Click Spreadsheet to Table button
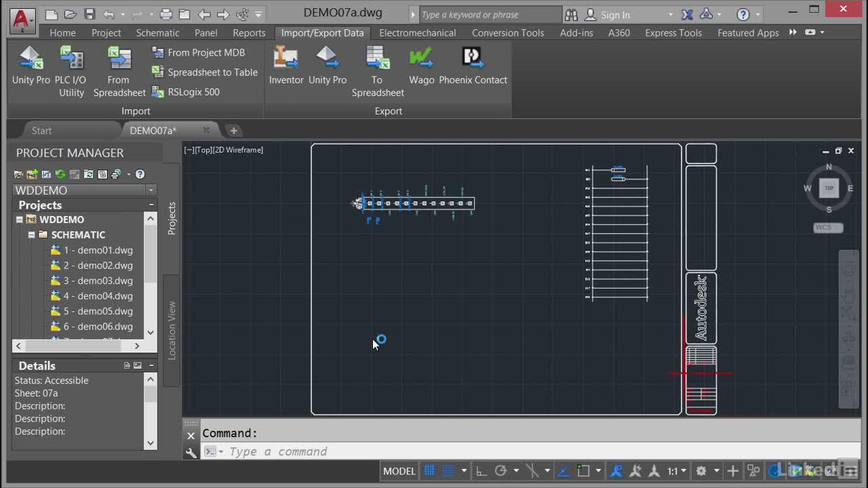 pyautogui.click(x=204, y=72)
